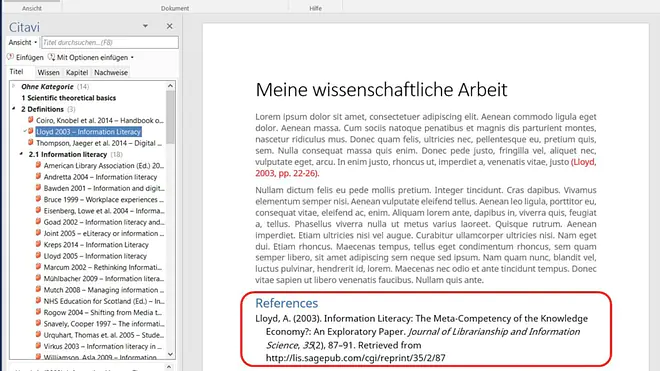Screen dimensions: 660x371
Task: Click the References heading in document
Action: pos(286,303)
